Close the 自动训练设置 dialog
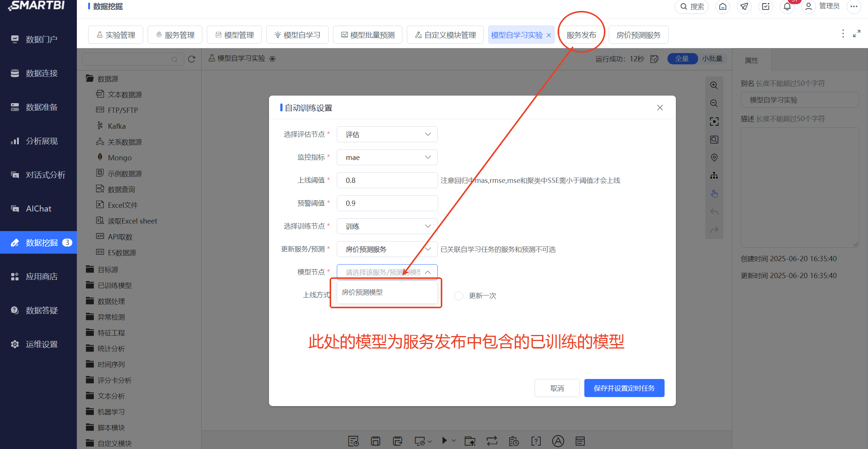Viewport: 868px width, 449px height. pos(660,108)
